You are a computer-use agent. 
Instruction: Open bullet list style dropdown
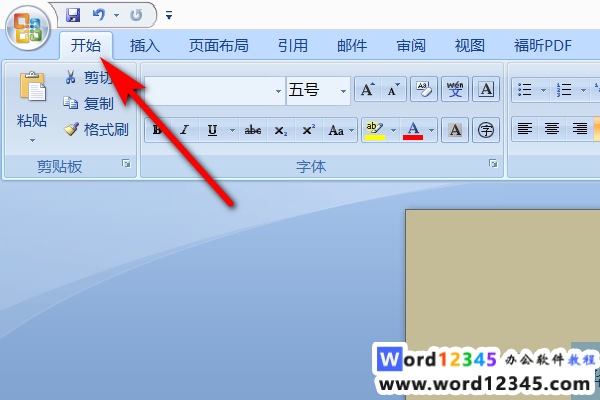543,90
